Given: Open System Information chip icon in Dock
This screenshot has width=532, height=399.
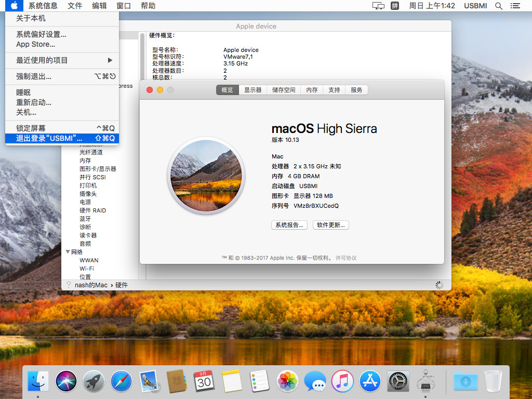Looking at the screenshot, I should [x=425, y=381].
